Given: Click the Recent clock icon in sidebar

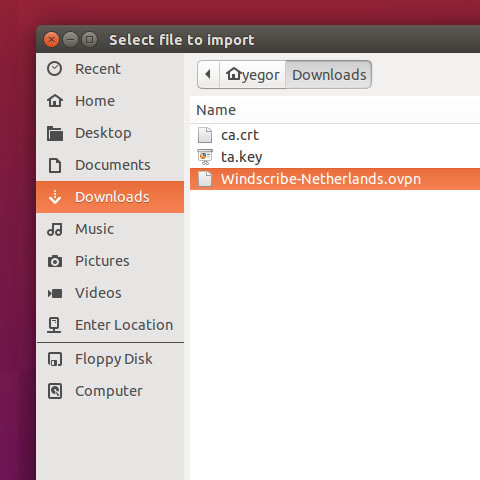Looking at the screenshot, I should (x=54, y=69).
